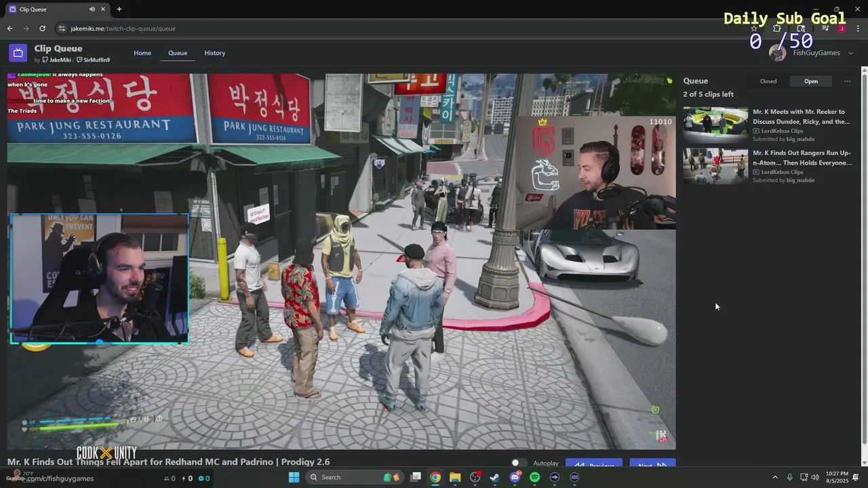Select the Queue tab

tap(178, 53)
